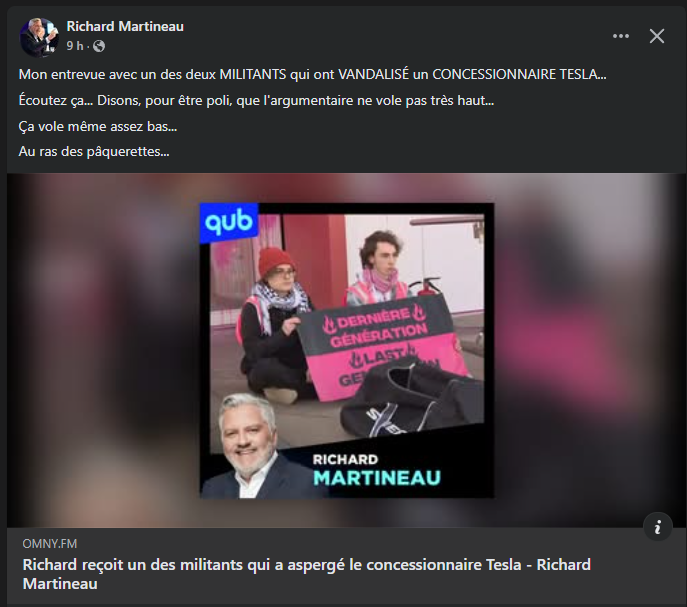Open the Richard Martineau profile name link
Screen dimensions: 687x607
pyautogui.click(x=125, y=26)
